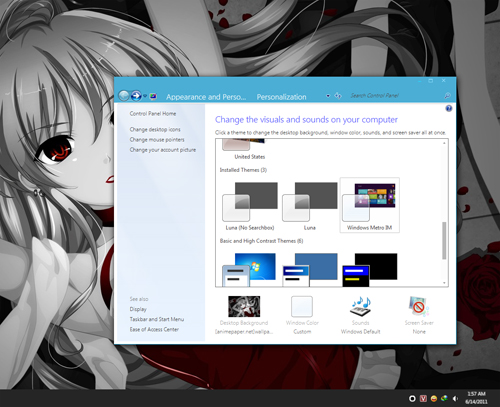500x407 pixels.
Task: Select the Personalization breadcrumb
Action: pyautogui.click(x=281, y=97)
